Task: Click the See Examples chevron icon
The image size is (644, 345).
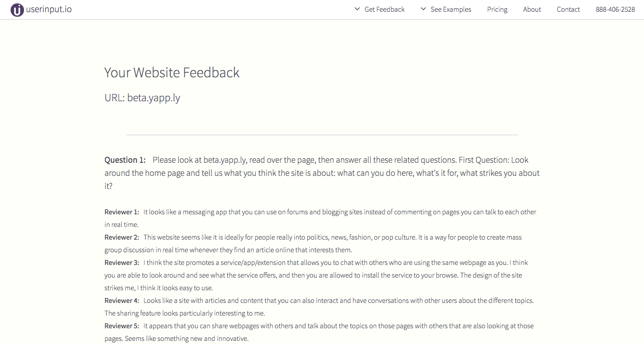Action: coord(423,9)
